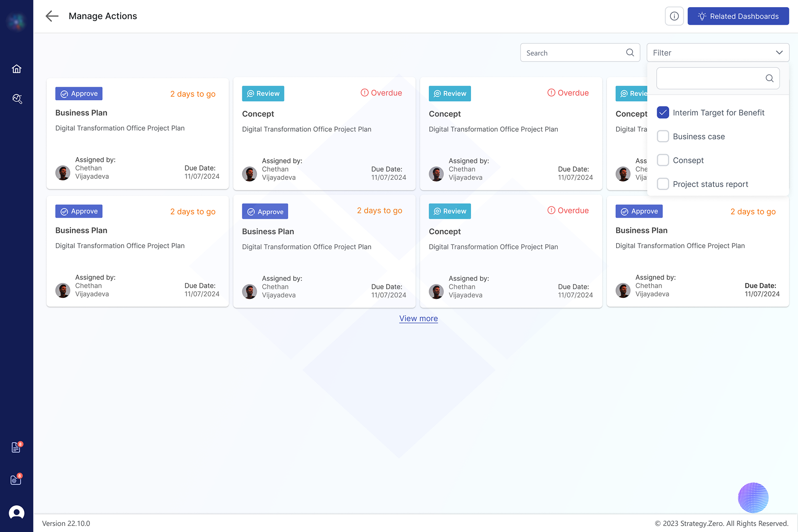
Task: Open Related Dashboards
Action: tap(738, 16)
